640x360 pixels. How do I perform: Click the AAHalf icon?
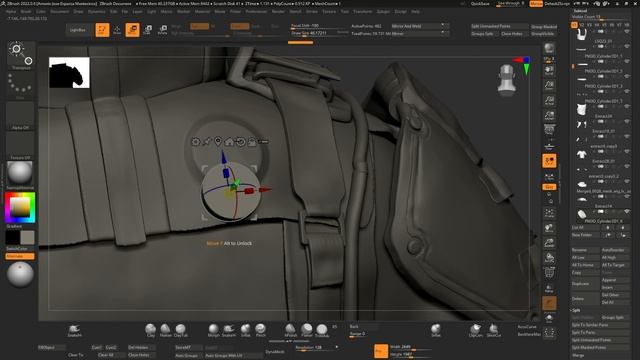pos(549,116)
